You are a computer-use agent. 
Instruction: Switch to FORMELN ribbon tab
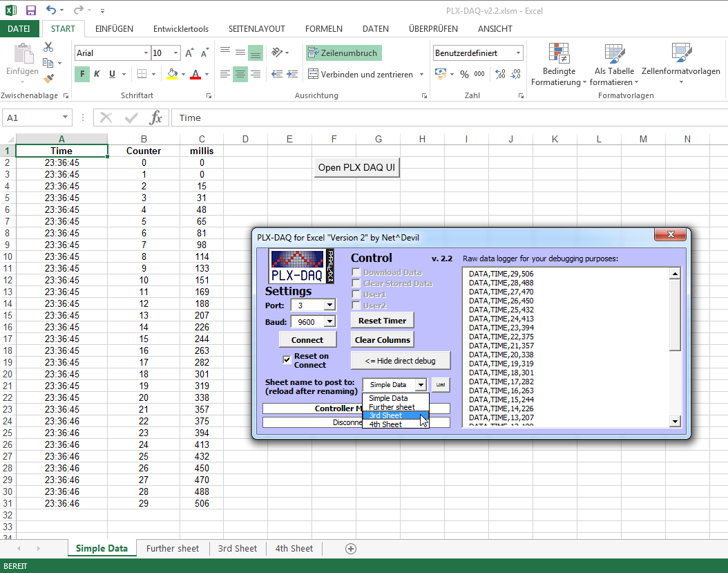(324, 29)
